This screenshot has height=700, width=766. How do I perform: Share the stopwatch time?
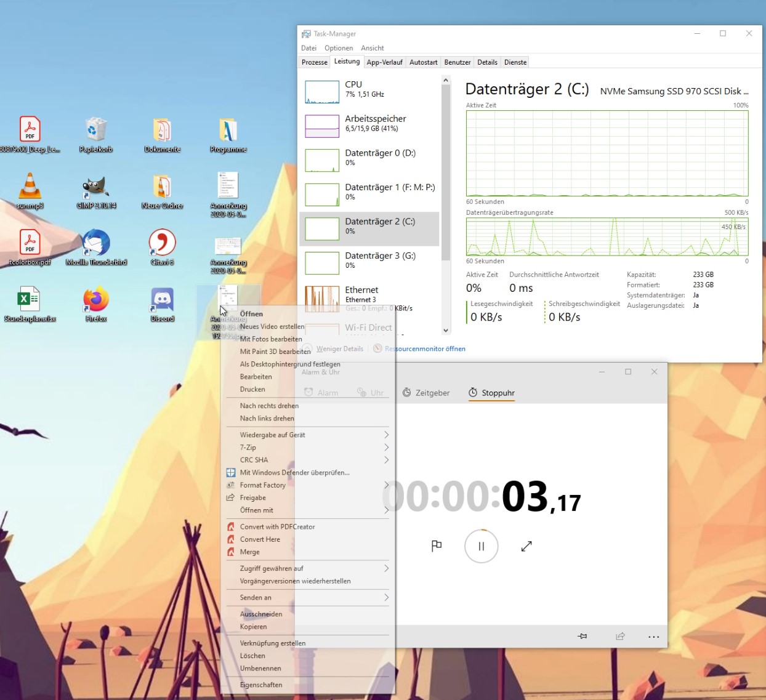[620, 636]
